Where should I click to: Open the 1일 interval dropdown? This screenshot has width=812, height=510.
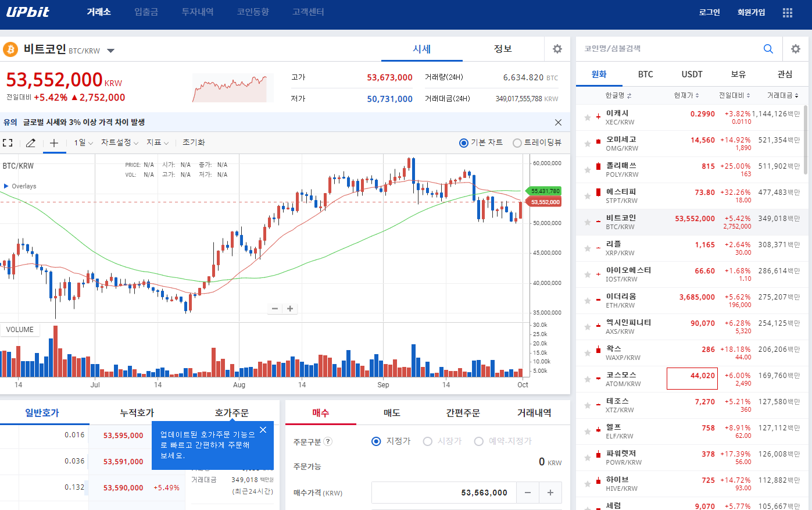[83, 142]
